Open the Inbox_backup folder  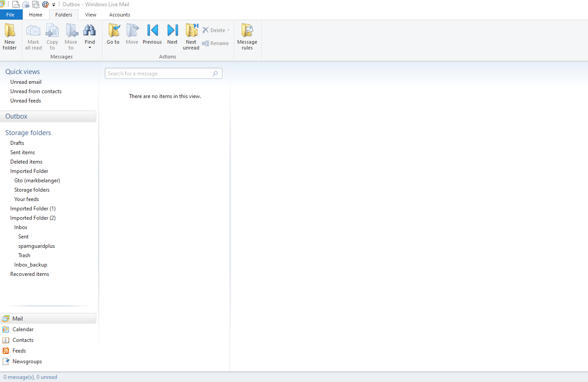31,265
